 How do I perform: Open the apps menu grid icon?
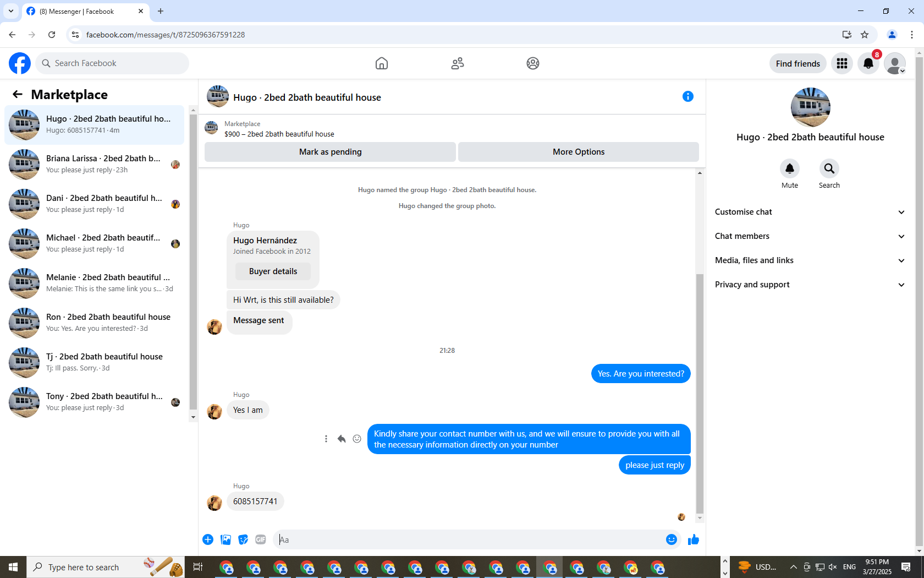point(842,63)
